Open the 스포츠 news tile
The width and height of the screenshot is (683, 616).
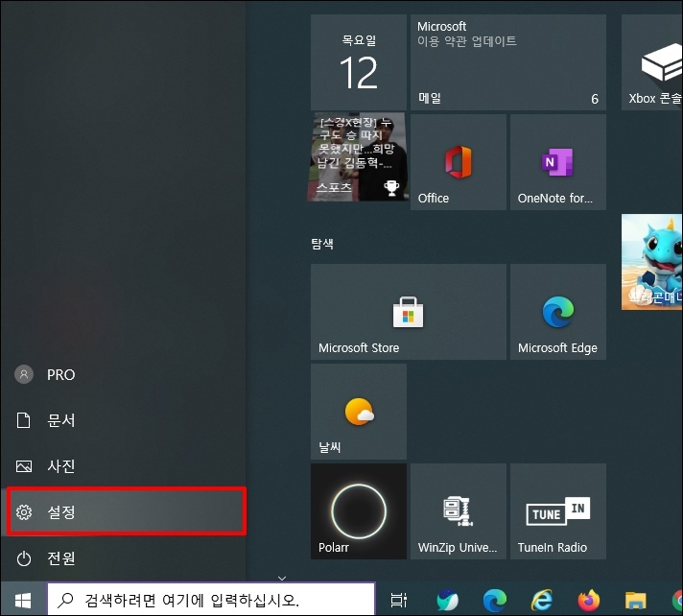click(357, 156)
